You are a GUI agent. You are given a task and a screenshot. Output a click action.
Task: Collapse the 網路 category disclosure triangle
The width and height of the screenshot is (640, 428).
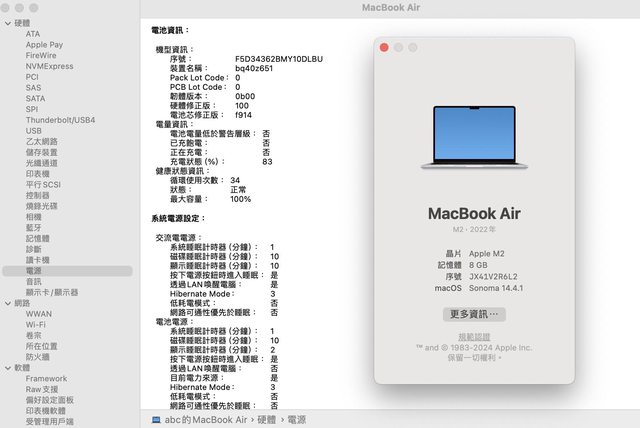coord(7,303)
